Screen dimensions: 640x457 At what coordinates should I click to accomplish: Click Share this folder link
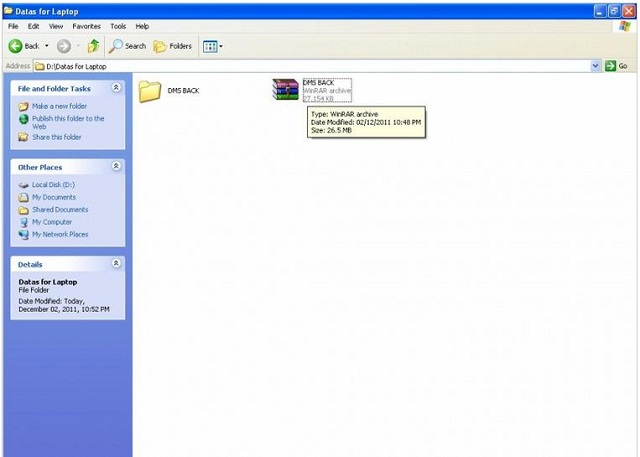(x=57, y=137)
